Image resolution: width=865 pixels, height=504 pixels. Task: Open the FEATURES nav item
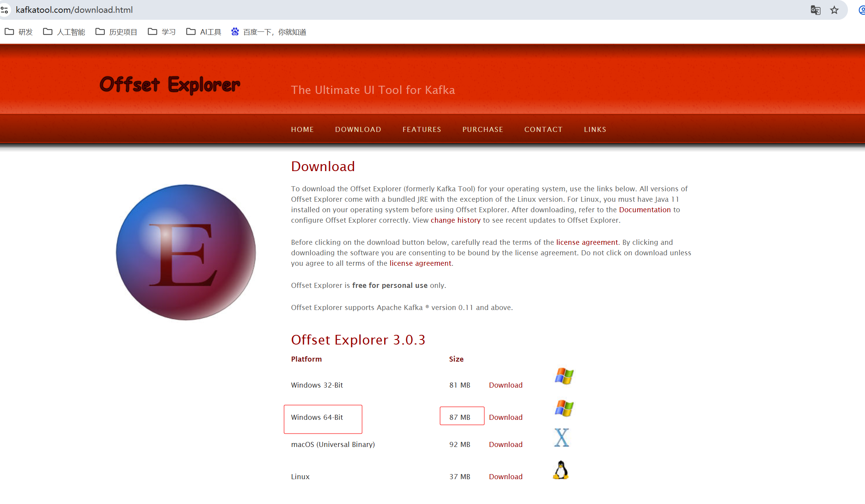422,130
